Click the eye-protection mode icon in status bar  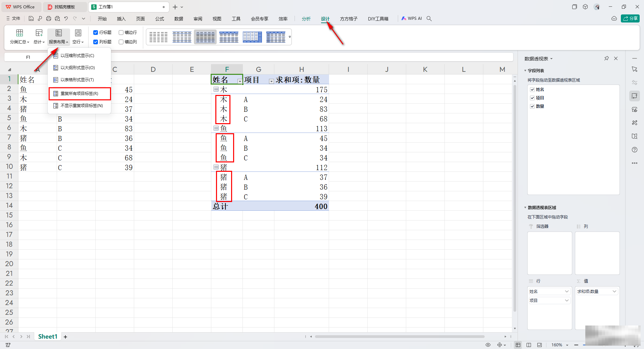(488, 345)
